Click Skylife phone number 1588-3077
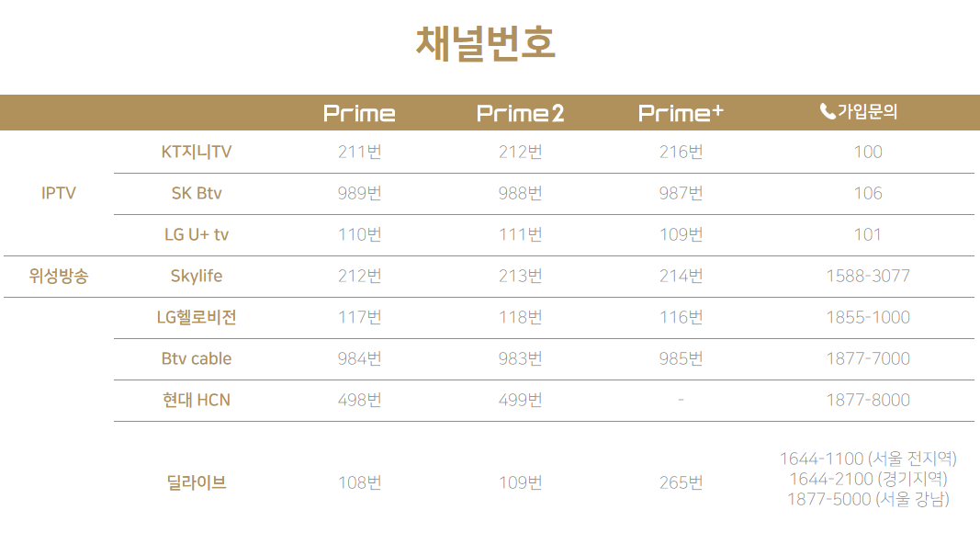Viewport: 980px width, 544px height. click(868, 276)
